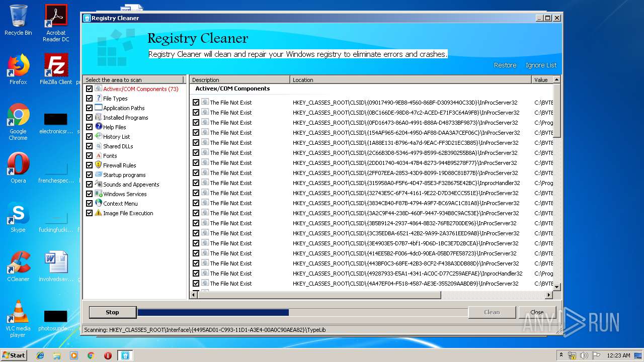Select row location {3C35EDBA-6521-42B2

coord(406,233)
